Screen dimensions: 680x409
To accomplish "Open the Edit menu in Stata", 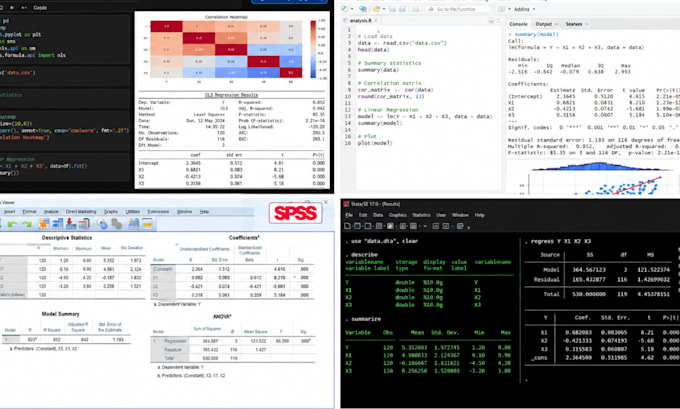I will pos(363,215).
